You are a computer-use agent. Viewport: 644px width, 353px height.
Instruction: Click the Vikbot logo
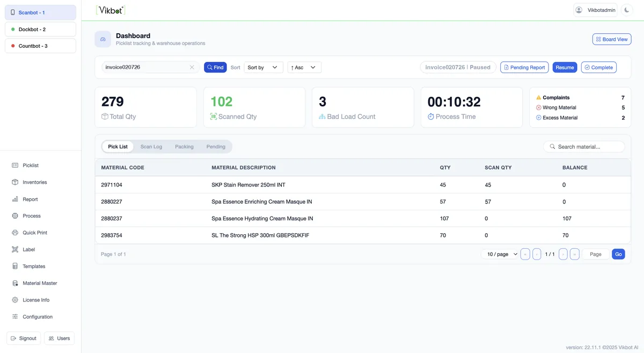(111, 10)
